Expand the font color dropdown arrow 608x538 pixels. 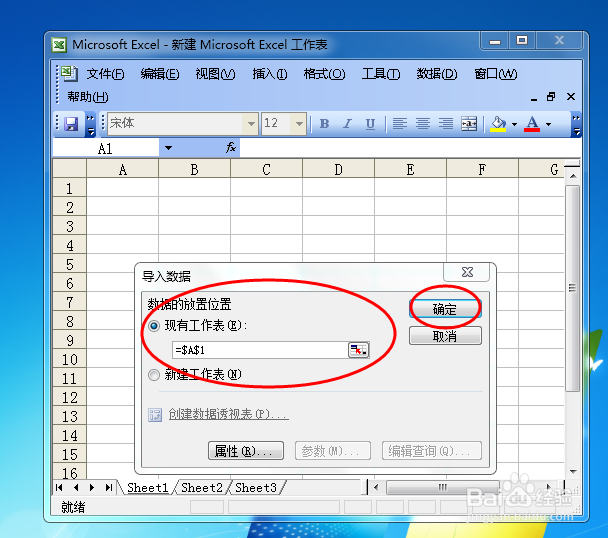tap(549, 124)
